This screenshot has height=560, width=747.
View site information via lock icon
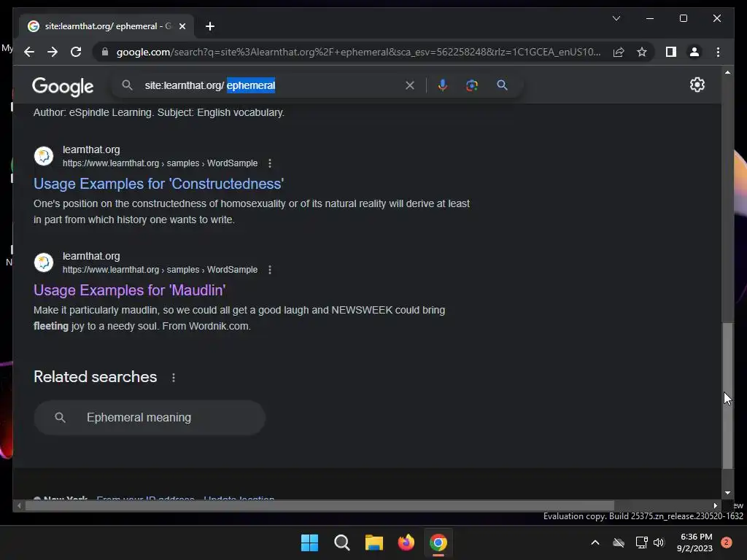pyautogui.click(x=105, y=52)
